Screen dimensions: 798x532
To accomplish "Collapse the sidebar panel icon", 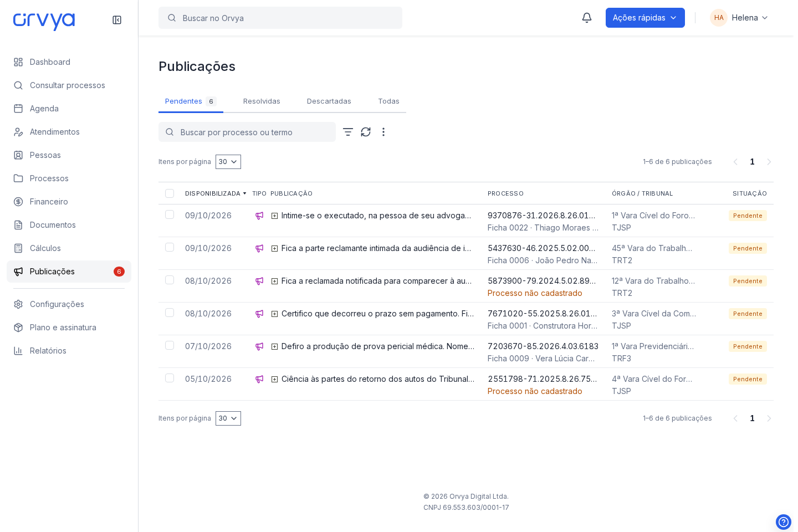I will [x=117, y=20].
